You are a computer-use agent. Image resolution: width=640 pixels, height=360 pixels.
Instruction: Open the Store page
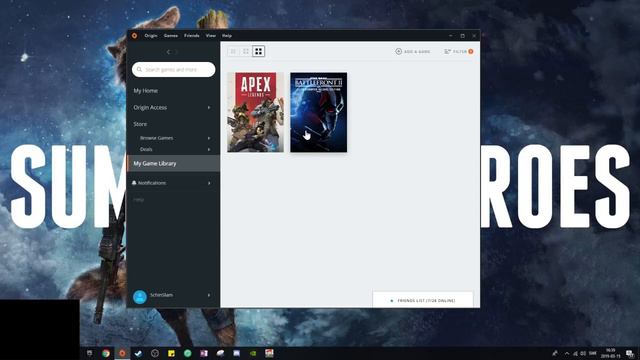pos(140,124)
